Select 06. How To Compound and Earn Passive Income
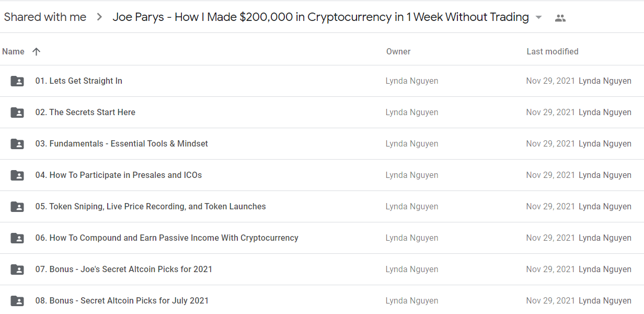Image resolution: width=644 pixels, height=314 pixels. [x=167, y=238]
